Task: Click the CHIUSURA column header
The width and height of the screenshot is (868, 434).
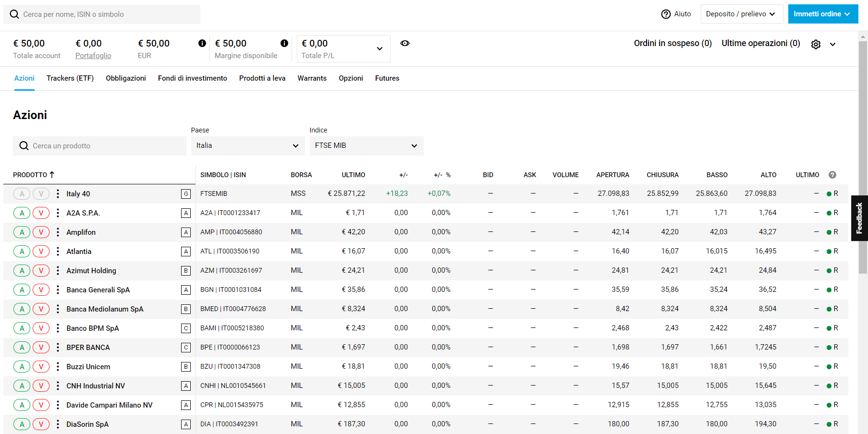Action: click(662, 175)
